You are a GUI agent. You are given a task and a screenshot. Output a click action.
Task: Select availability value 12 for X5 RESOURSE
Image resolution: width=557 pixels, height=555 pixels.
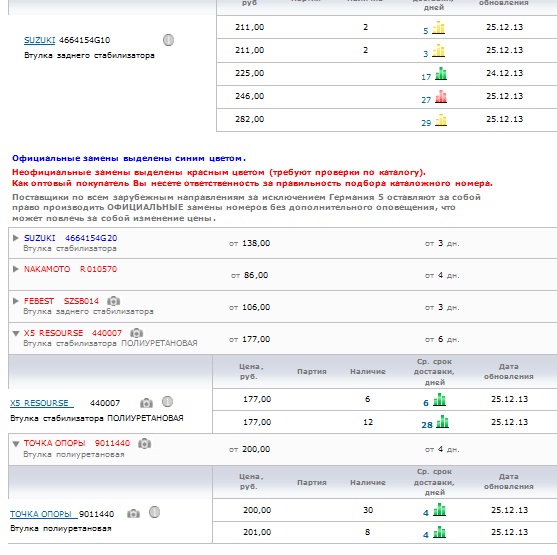tap(368, 422)
